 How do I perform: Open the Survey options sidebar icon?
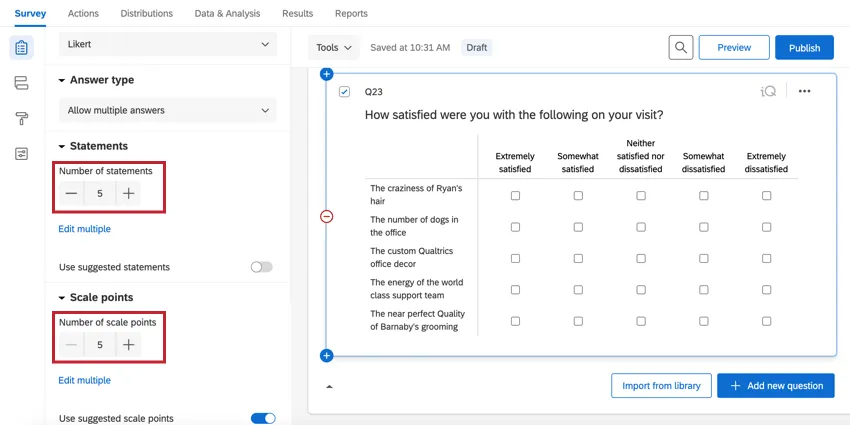click(22, 153)
